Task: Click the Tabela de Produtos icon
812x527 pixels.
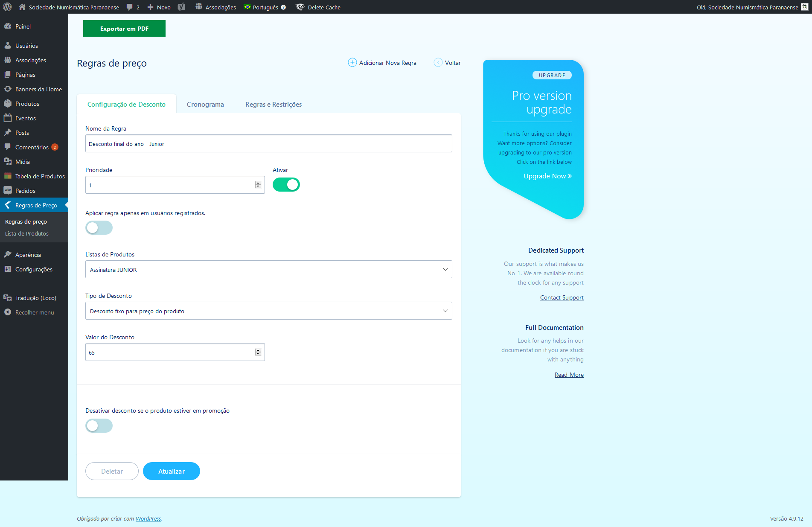Action: pos(8,176)
